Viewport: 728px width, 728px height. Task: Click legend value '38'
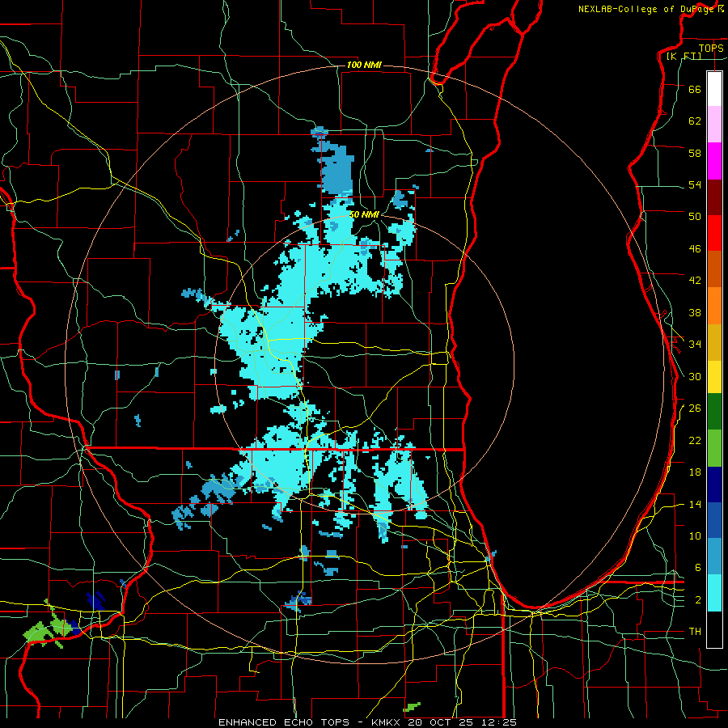tap(695, 313)
